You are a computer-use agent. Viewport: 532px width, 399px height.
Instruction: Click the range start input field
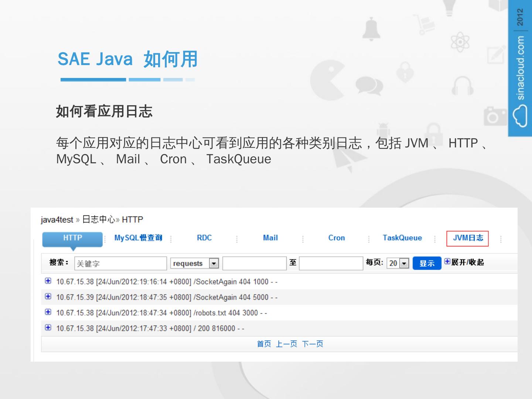[255, 263]
